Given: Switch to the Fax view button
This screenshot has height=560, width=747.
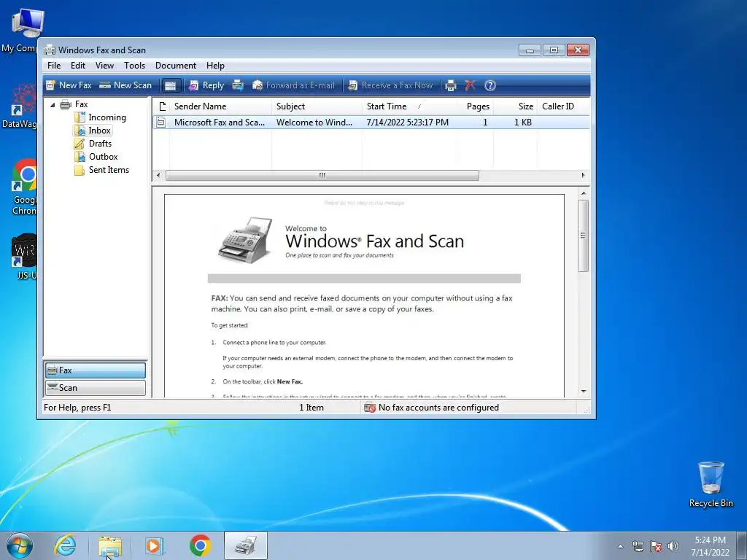Looking at the screenshot, I should [96, 370].
